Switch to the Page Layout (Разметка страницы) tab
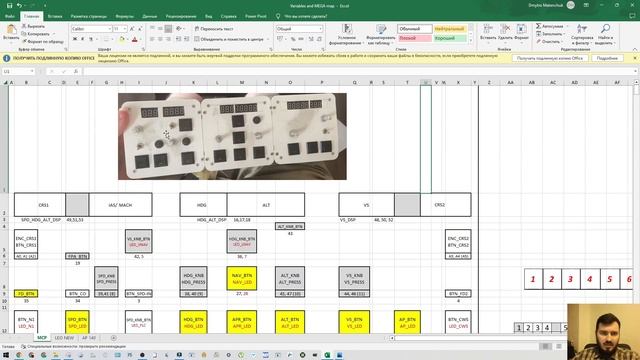Image resolution: width=640 pixels, height=360 pixels. [x=89, y=16]
